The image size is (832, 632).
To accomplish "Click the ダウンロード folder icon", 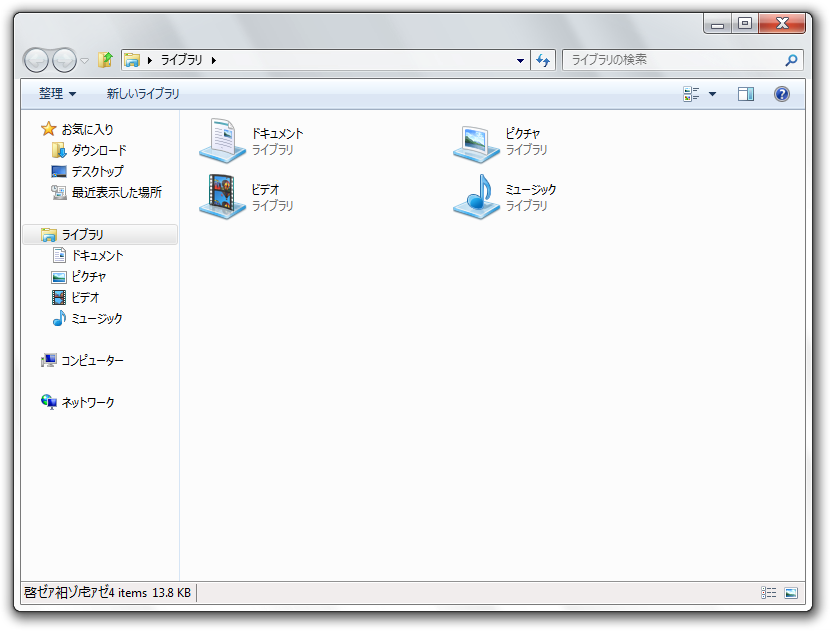I will 58,150.
